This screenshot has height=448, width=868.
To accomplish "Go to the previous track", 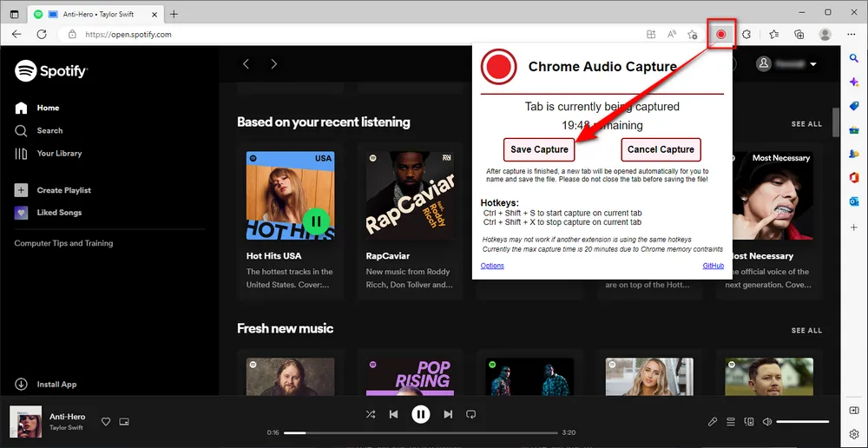I will click(394, 415).
